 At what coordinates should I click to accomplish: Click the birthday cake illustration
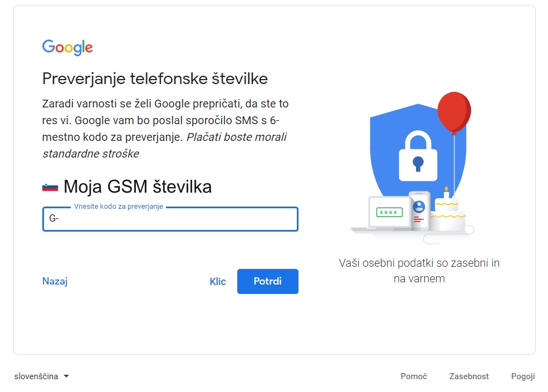coord(449,214)
